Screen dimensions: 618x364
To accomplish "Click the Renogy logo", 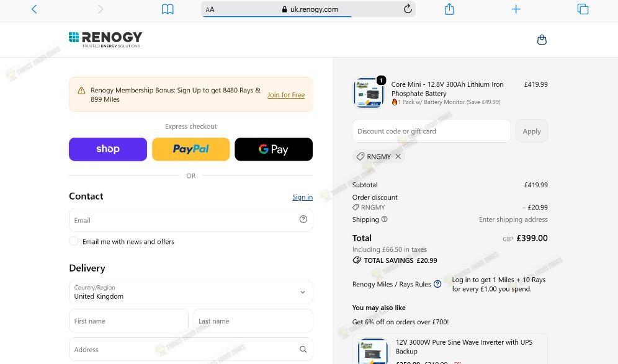I will 105,40.
